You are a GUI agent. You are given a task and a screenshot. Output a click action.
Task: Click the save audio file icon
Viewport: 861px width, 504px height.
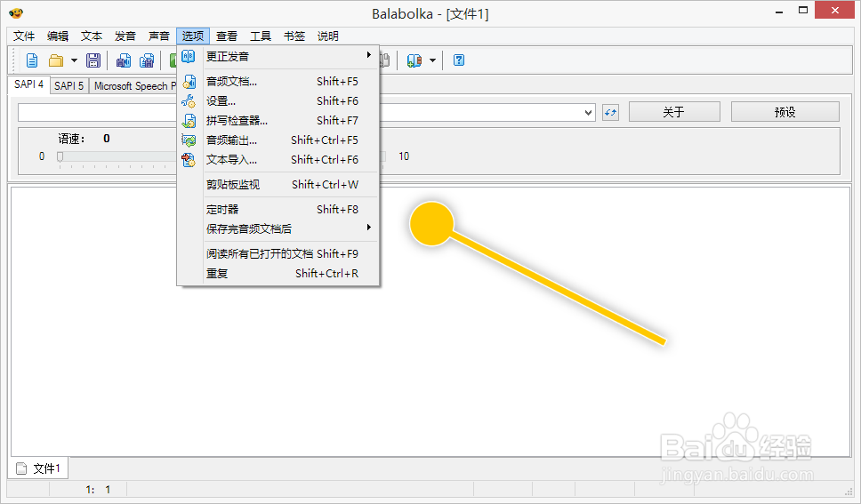click(124, 60)
